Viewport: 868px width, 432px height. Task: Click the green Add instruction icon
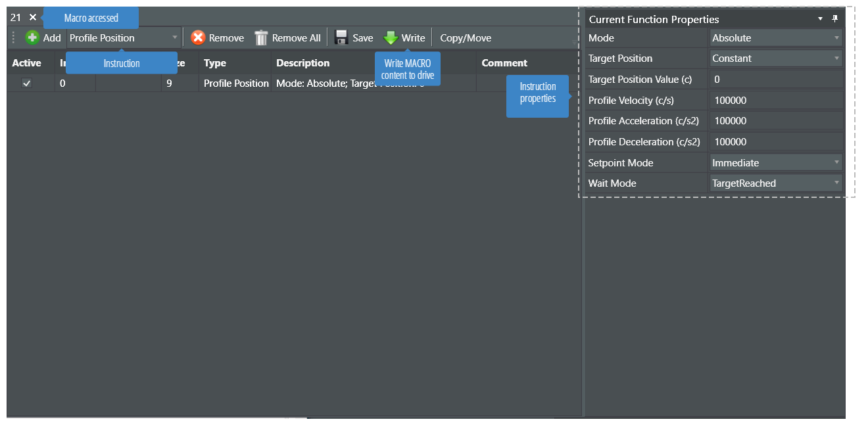pyautogui.click(x=32, y=37)
